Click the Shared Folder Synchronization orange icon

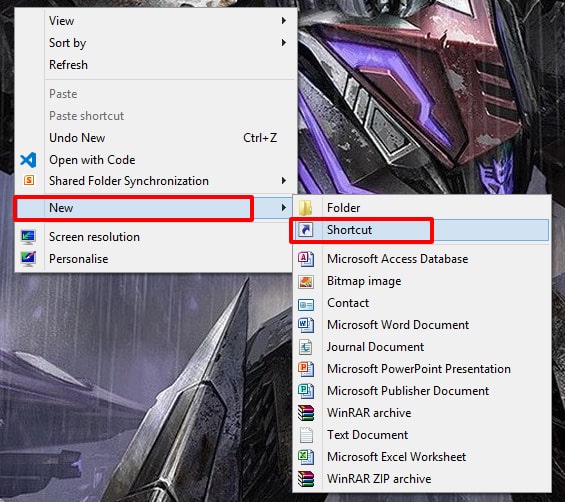29,180
